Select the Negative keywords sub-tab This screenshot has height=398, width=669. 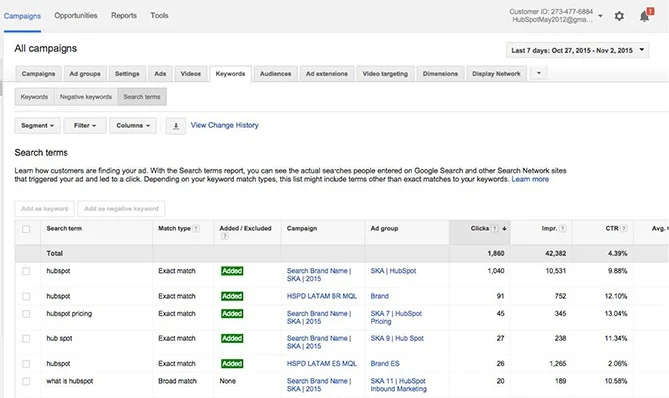(x=86, y=97)
